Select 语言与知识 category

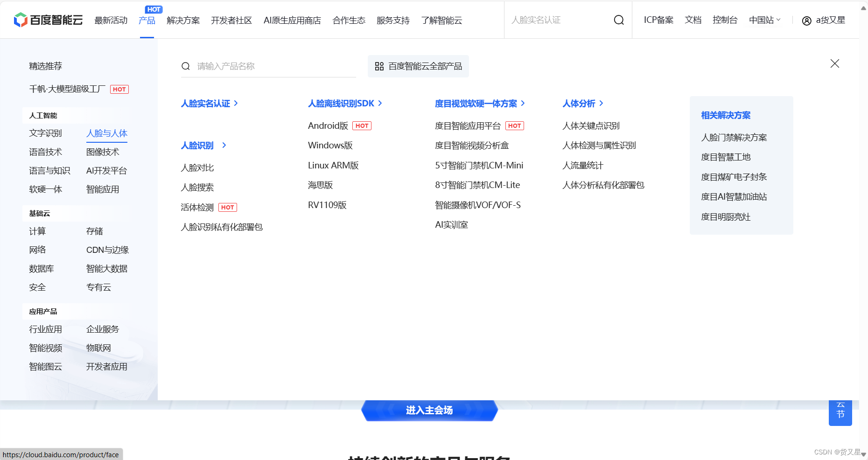[49, 171]
